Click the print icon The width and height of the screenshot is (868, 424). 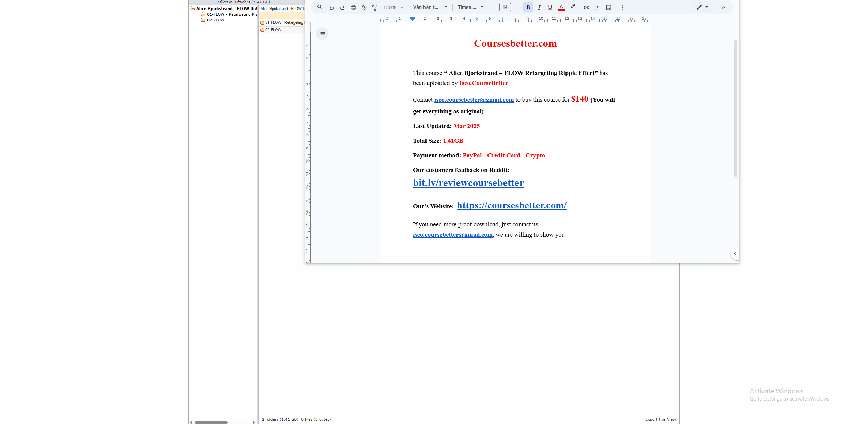click(353, 7)
